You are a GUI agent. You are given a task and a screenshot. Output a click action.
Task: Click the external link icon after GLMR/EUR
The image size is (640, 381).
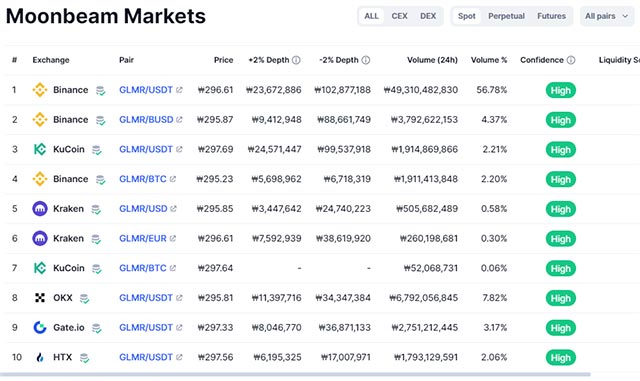(x=173, y=238)
